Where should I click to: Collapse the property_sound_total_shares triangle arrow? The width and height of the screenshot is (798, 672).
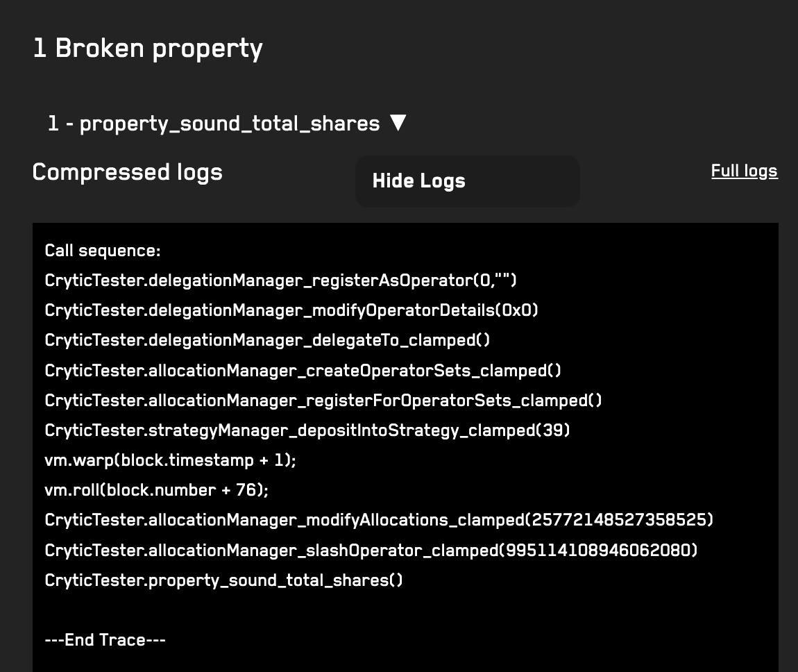(x=398, y=123)
